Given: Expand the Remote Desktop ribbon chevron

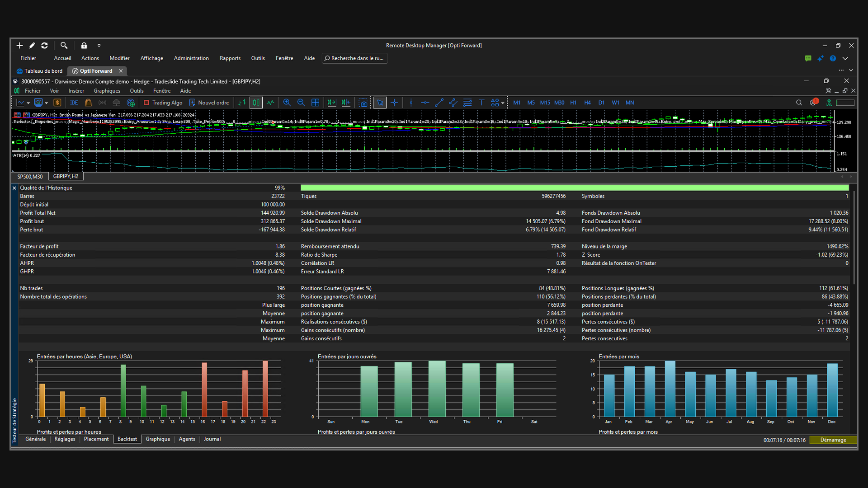Looking at the screenshot, I should coord(845,58).
